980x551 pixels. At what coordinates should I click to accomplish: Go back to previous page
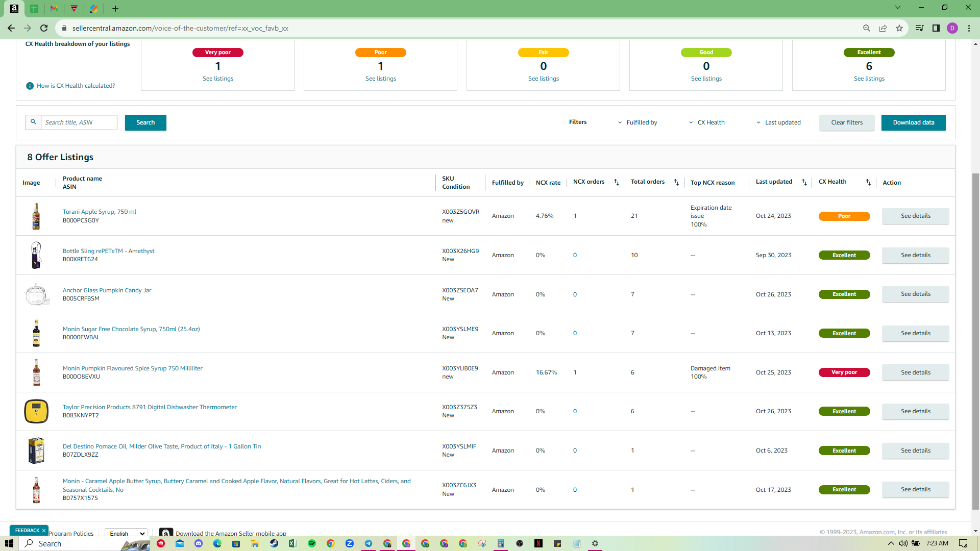pyautogui.click(x=11, y=28)
